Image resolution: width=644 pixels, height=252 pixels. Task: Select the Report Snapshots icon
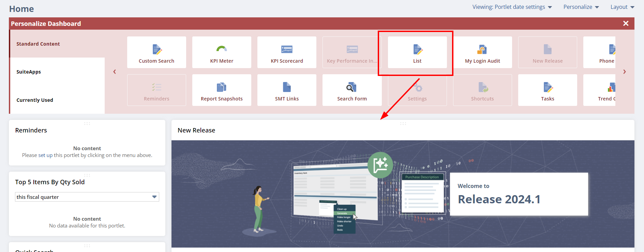point(222,87)
